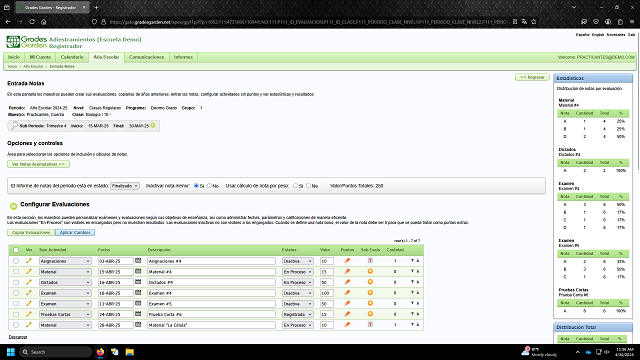Viewport: 640px width, 360px height.
Task: Open the calendar picker for Material "La Célula"
Action: point(138,324)
